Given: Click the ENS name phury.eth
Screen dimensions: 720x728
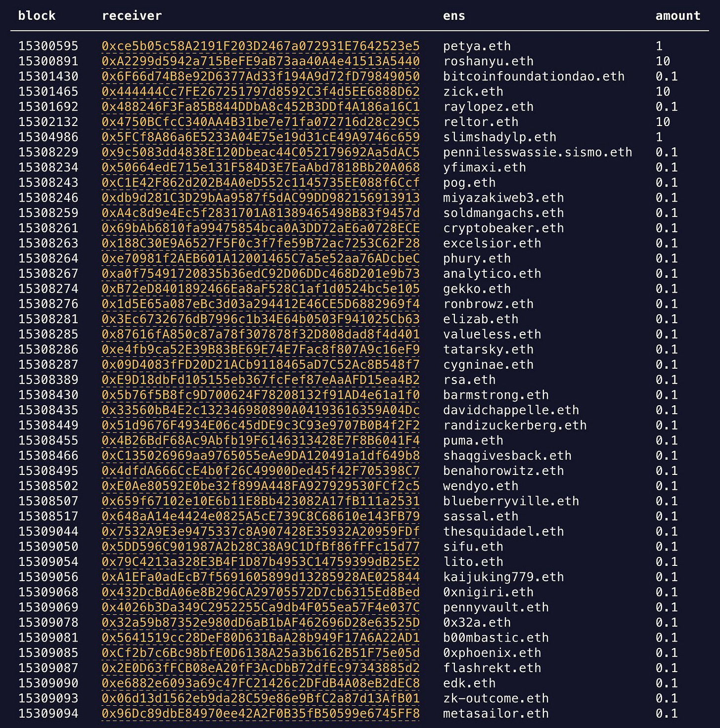Looking at the screenshot, I should click(477, 258).
